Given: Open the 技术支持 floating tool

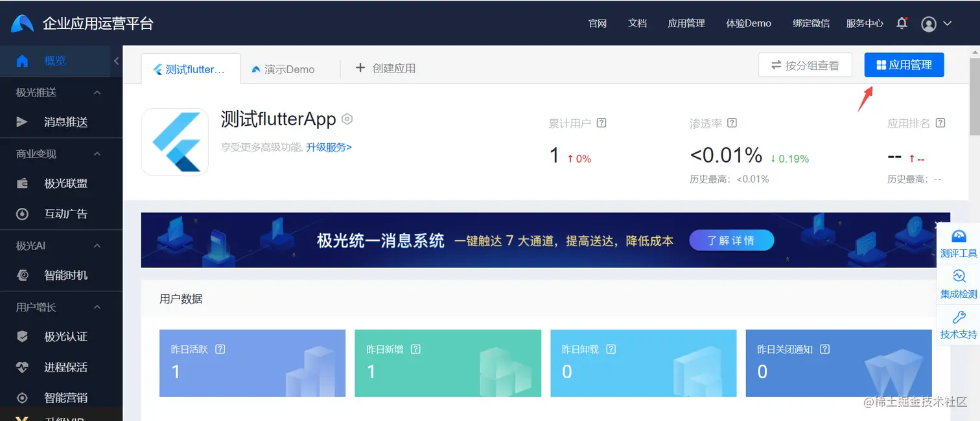Looking at the screenshot, I should [959, 326].
